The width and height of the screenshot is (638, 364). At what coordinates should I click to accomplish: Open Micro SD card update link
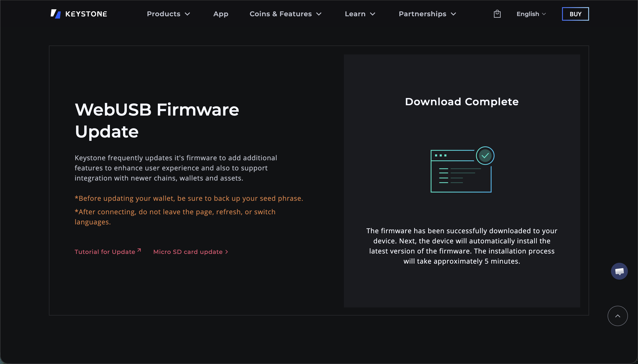(191, 252)
